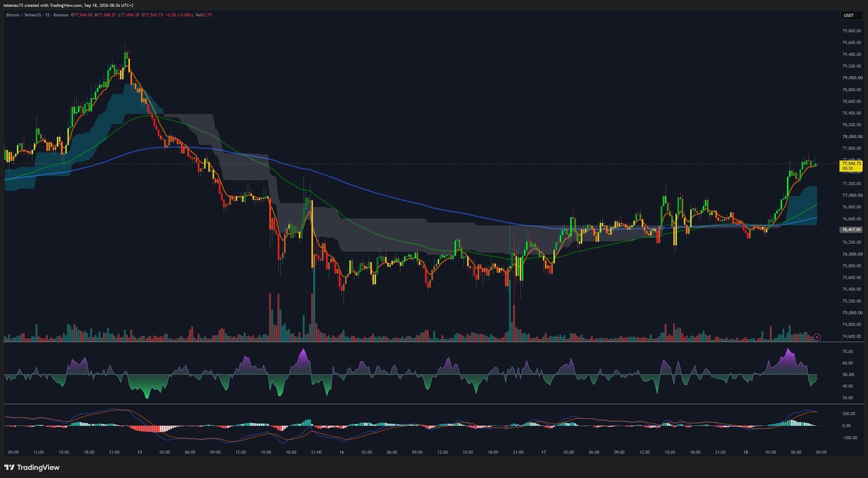Click the 78,000.00 price axis label
868x478 pixels.
click(x=852, y=136)
